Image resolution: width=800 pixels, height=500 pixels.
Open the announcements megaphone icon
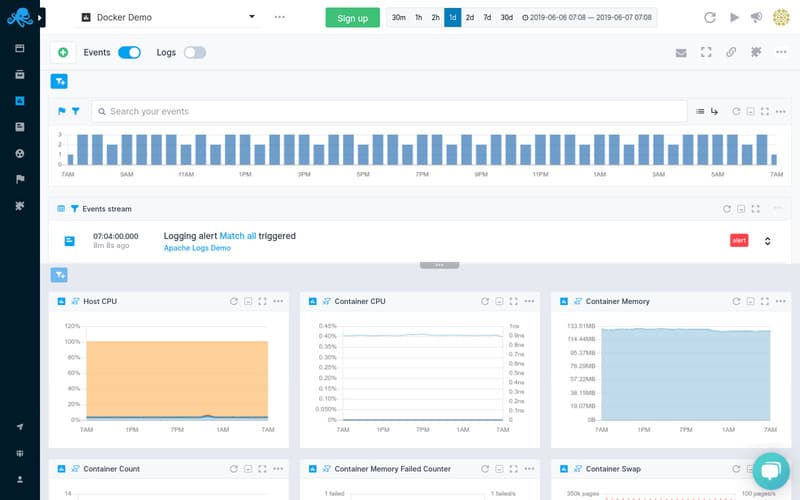click(756, 17)
